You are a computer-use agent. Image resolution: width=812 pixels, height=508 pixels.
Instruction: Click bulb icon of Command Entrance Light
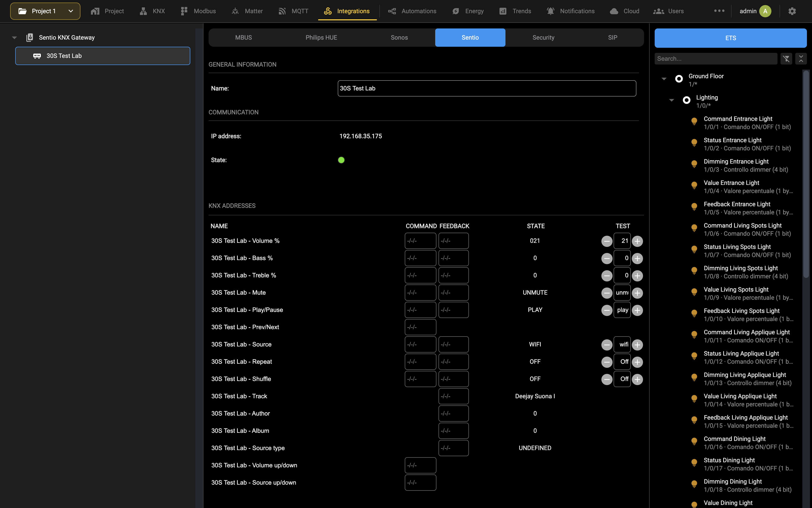[694, 121]
